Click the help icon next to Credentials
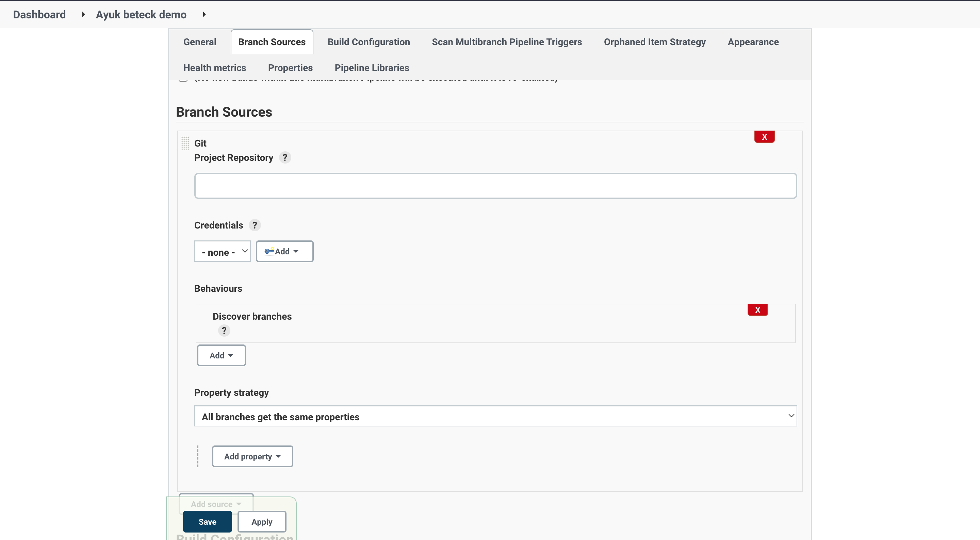 pyautogui.click(x=255, y=225)
